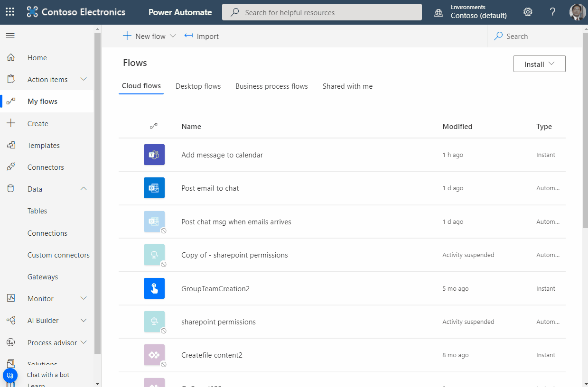Collapse the left navigation hamburger menu
The height and width of the screenshot is (387, 588).
point(10,36)
